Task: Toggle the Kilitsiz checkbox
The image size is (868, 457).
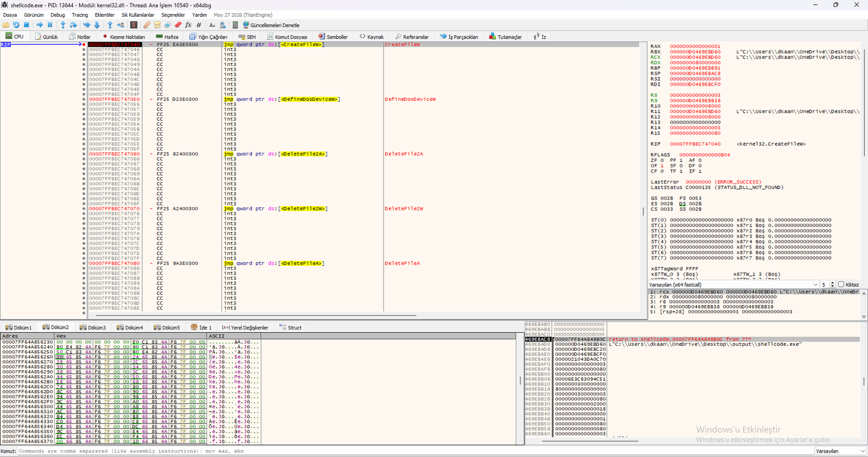Action: [841, 285]
